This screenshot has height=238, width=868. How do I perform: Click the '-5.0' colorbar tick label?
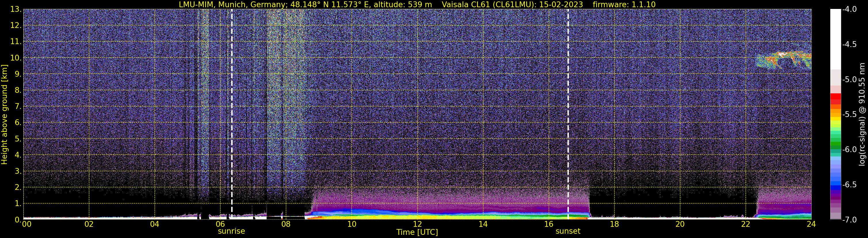click(850, 80)
